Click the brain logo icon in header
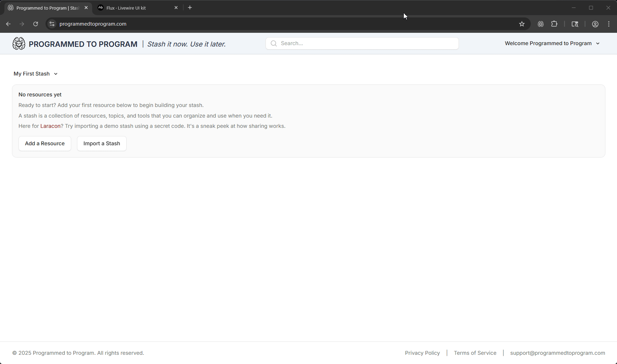 coord(19,43)
